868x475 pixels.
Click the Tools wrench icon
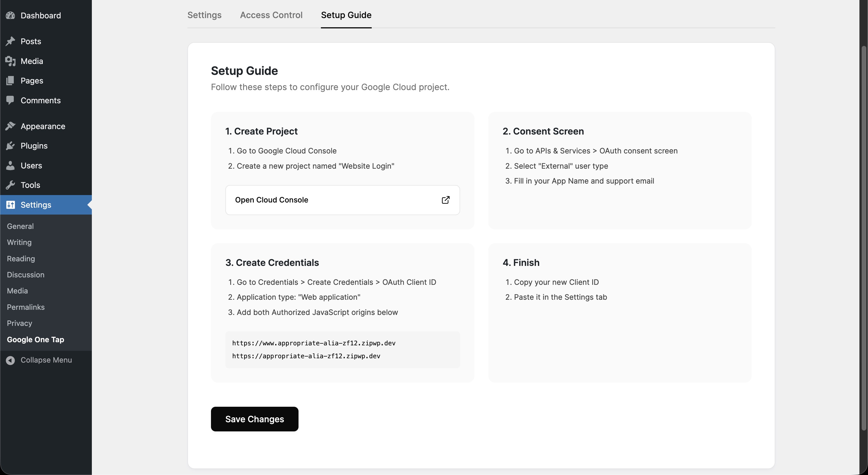(x=10, y=185)
